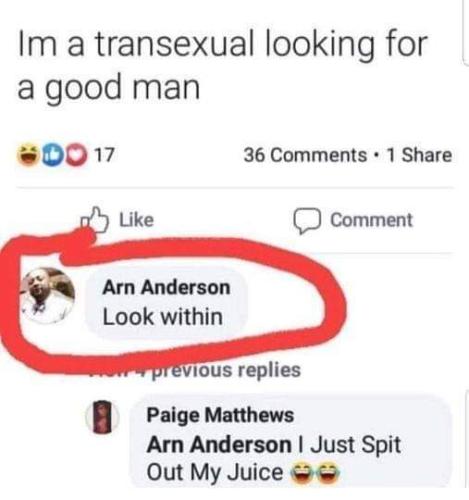Open the 36 Comments link

click(x=305, y=155)
